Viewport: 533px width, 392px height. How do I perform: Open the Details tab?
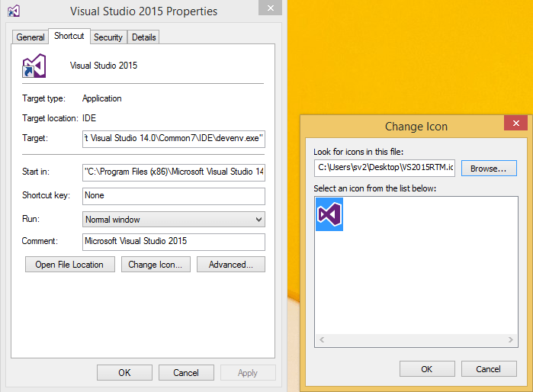(143, 37)
